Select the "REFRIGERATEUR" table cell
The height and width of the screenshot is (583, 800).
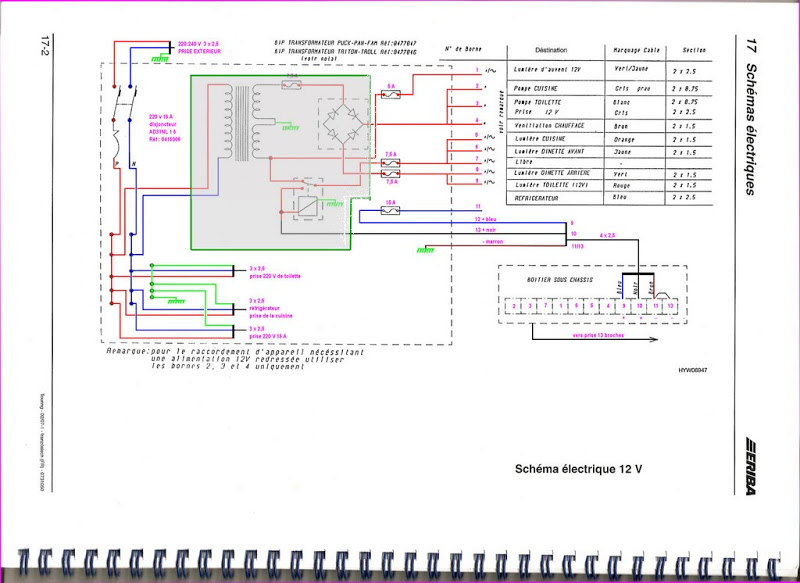pyautogui.click(x=536, y=198)
